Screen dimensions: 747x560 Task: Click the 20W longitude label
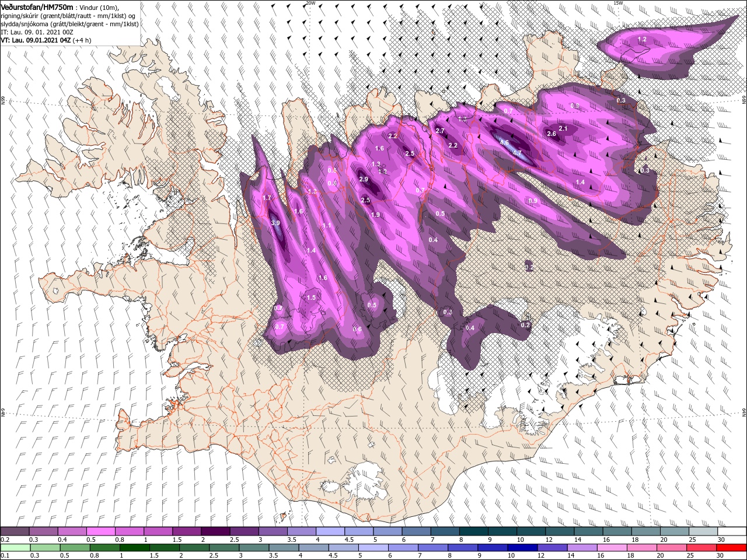(310, 3)
